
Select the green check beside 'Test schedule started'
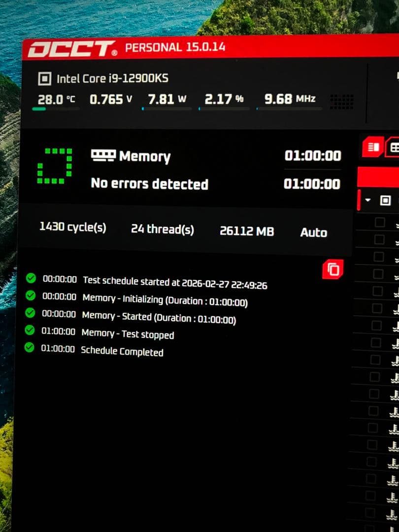tap(31, 278)
